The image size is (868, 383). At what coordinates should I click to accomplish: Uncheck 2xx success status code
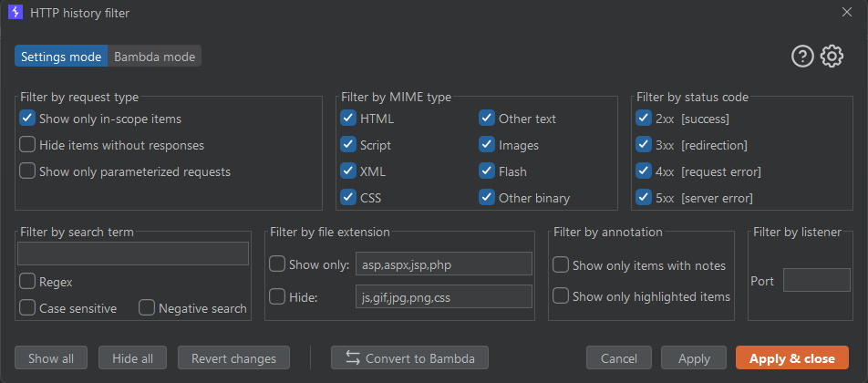(644, 119)
